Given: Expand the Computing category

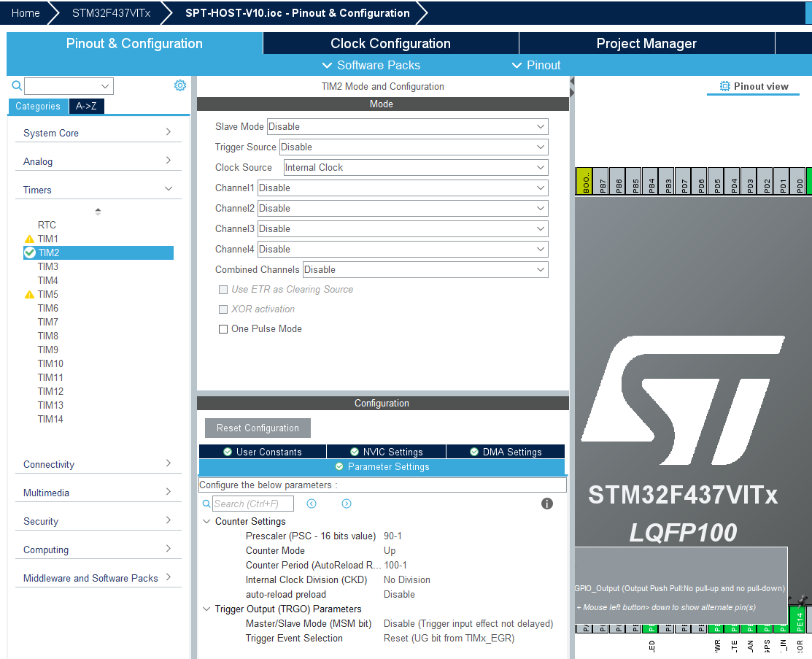Looking at the screenshot, I should click(98, 550).
